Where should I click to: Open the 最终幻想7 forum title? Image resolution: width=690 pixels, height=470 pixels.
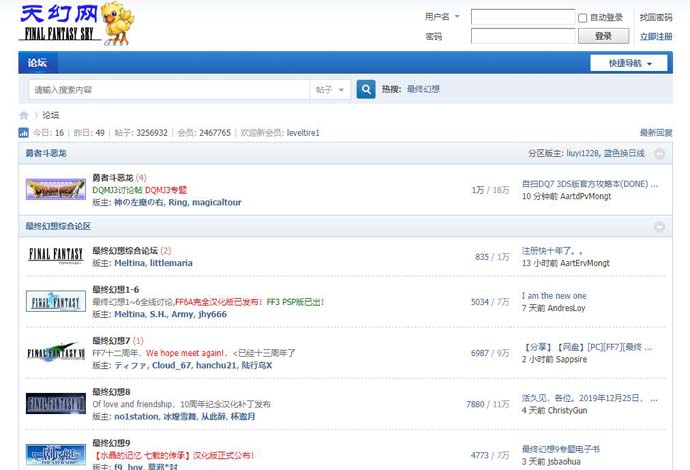pyautogui.click(x=111, y=341)
